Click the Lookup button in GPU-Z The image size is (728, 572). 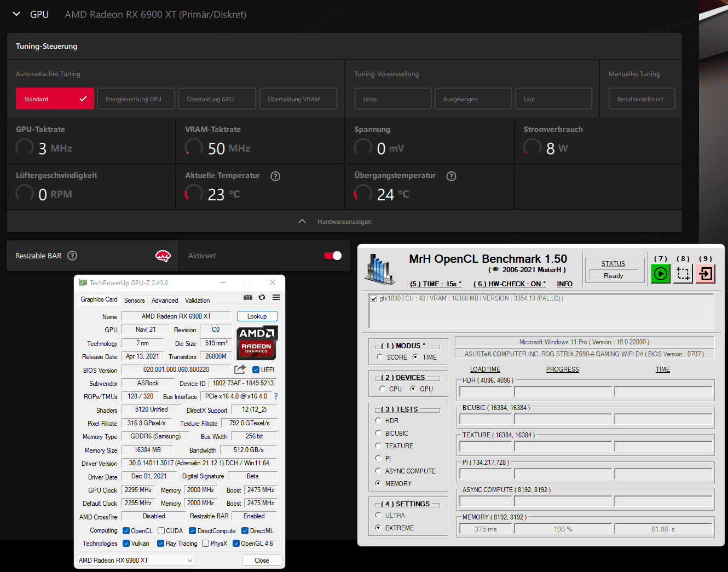click(x=257, y=316)
